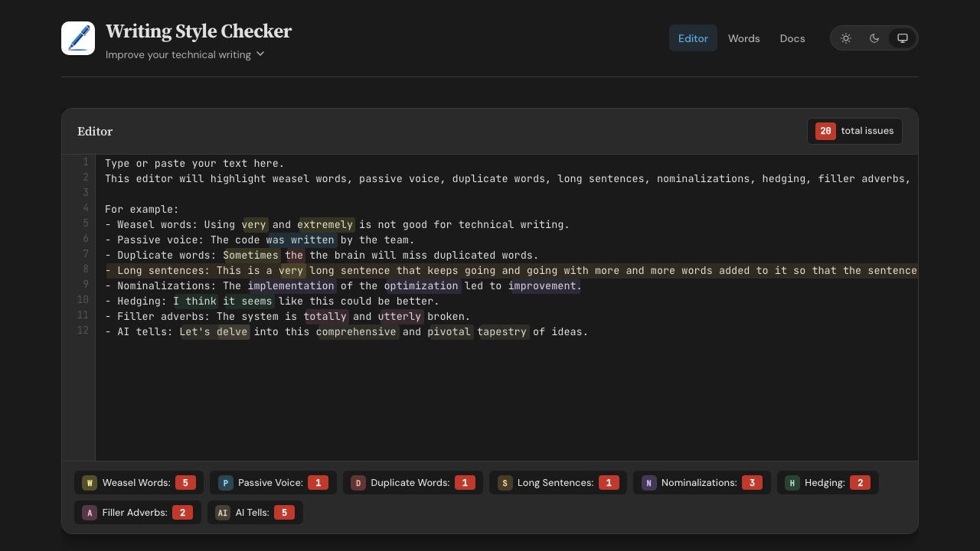The image size is (980, 551).
Task: Toggle Weasel Words filter chip
Action: tap(139, 483)
